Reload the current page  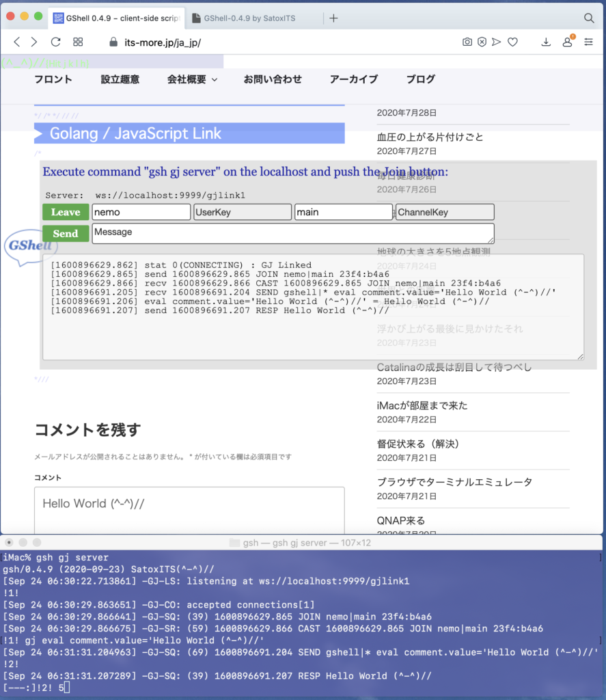[56, 42]
